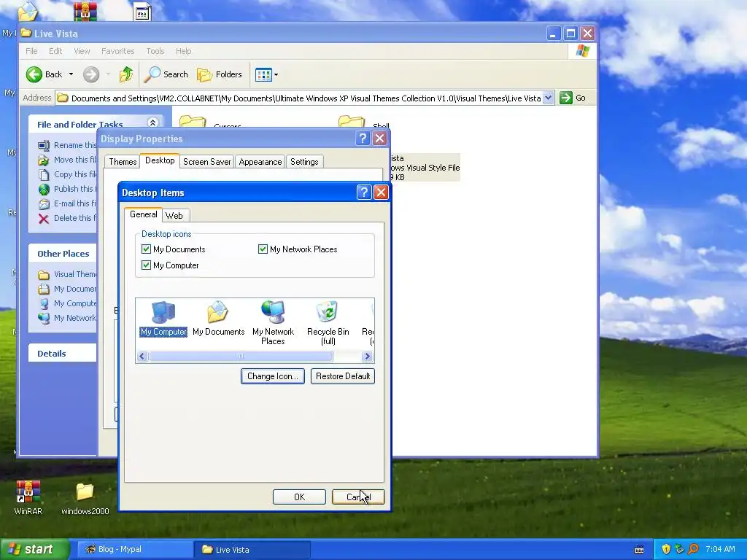Image resolution: width=747 pixels, height=560 pixels.
Task: Select the My Network Places icon in list
Action: click(x=273, y=312)
